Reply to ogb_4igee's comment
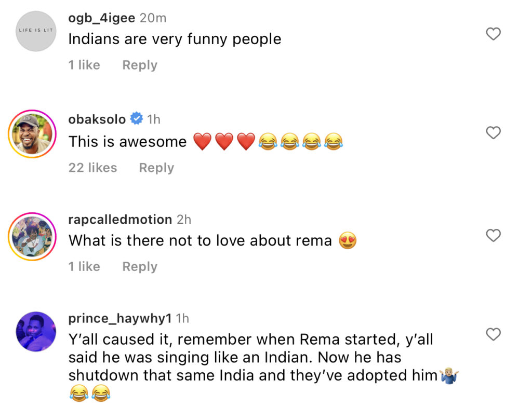 (139, 65)
